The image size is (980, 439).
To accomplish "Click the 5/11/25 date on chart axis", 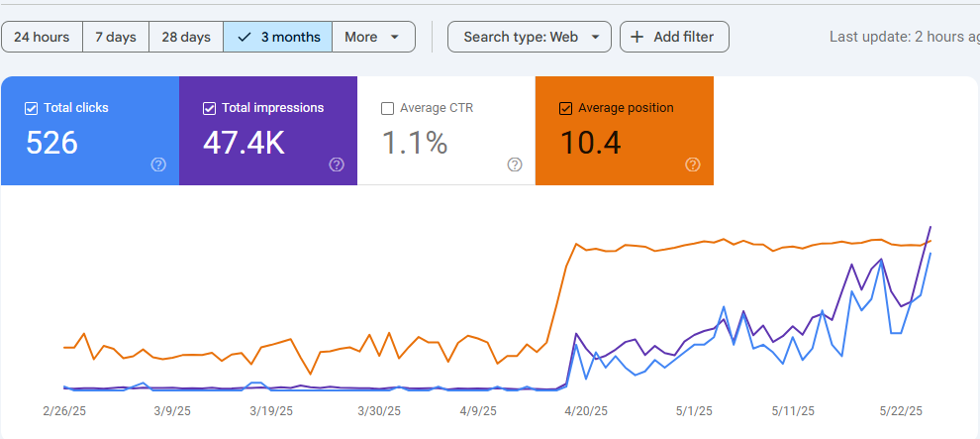I will tap(794, 410).
